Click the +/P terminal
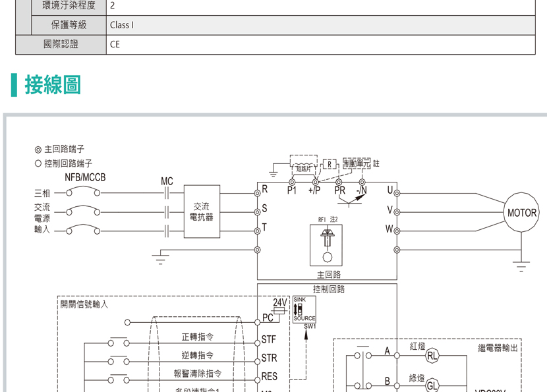The height and width of the screenshot is (392, 547). point(316,182)
